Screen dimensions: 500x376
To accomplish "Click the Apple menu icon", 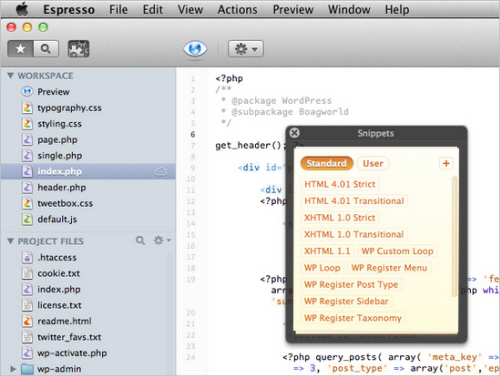I will click(x=22, y=9).
